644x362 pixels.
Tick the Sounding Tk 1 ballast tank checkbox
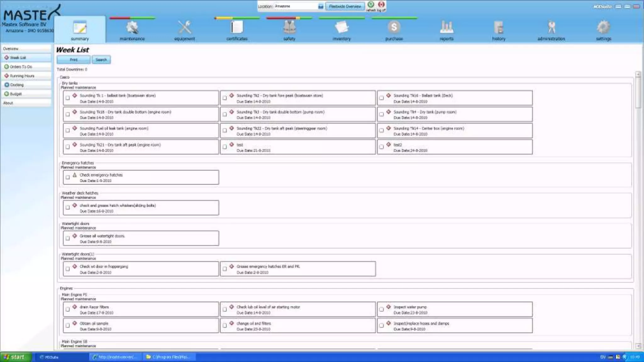68,98
